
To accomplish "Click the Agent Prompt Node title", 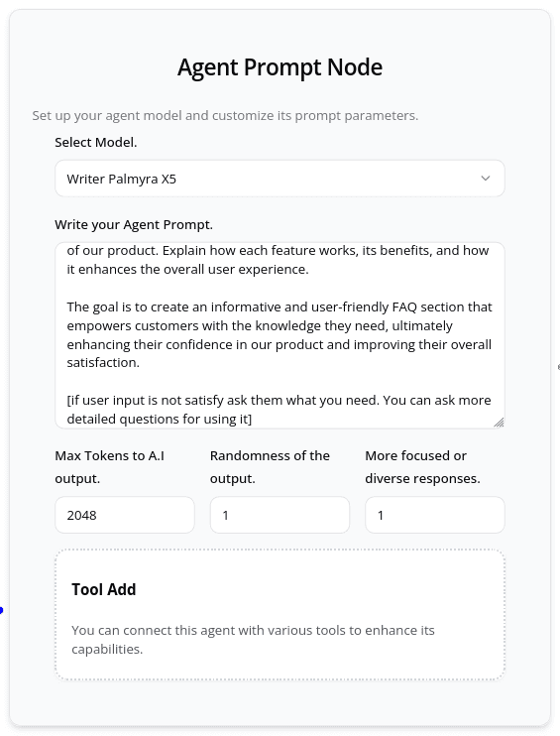I will [280, 67].
